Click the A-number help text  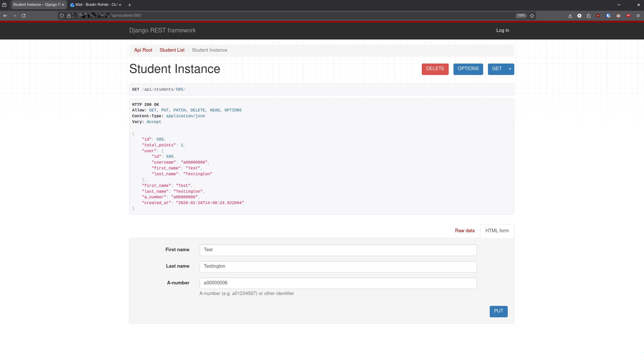pos(247,293)
